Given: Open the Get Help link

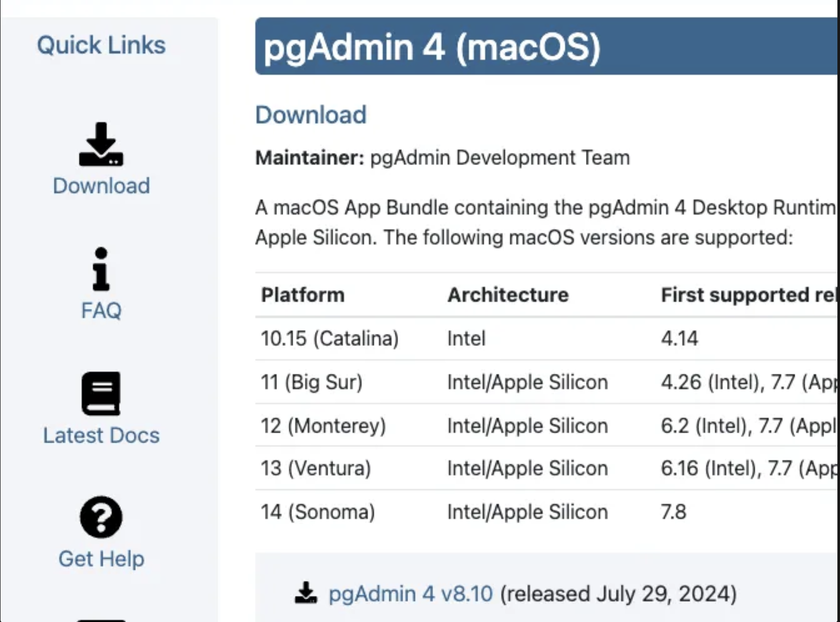Looking at the screenshot, I should [101, 559].
